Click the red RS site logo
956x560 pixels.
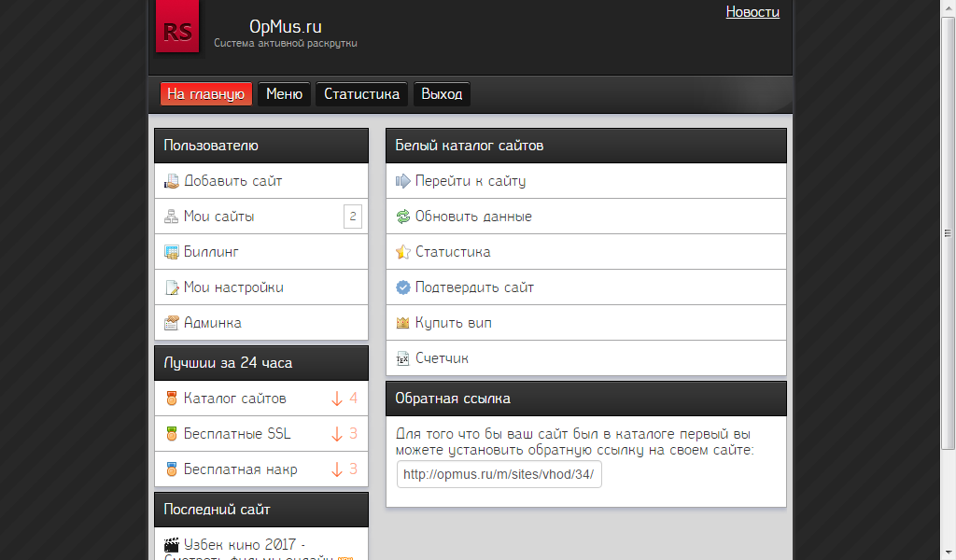pos(177,29)
